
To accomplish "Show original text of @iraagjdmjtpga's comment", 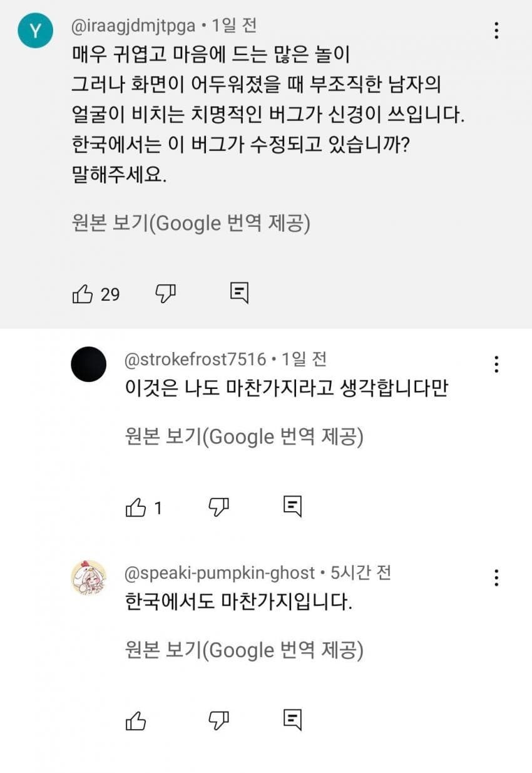I will pos(191,224).
